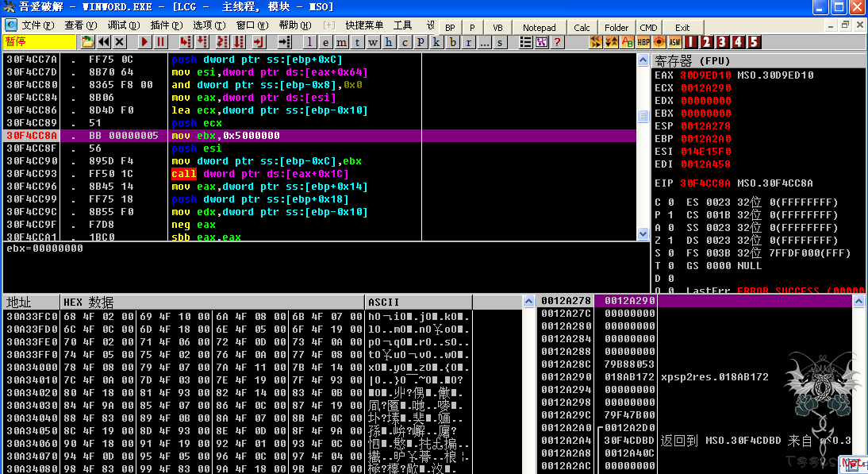Open the 调试(D) Debug menu

124,25
